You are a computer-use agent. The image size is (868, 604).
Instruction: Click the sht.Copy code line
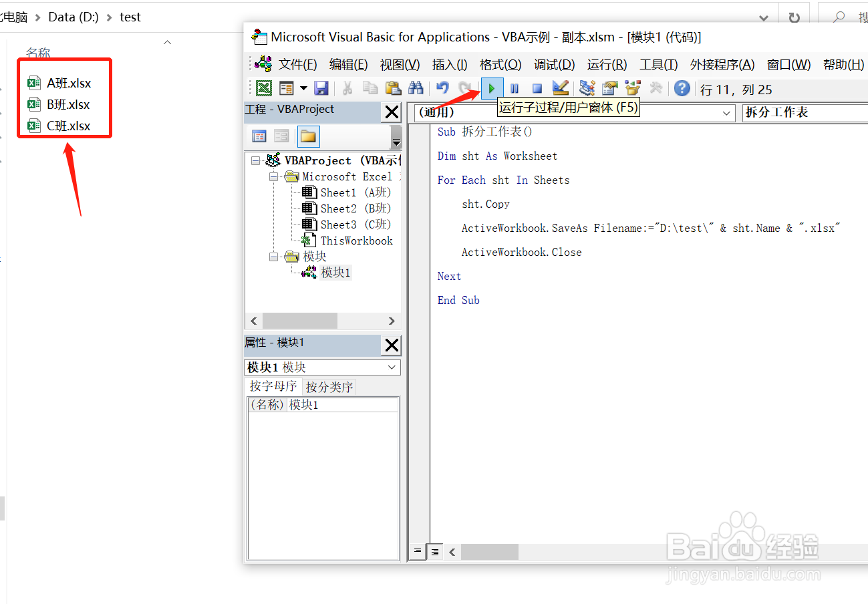[x=486, y=204]
